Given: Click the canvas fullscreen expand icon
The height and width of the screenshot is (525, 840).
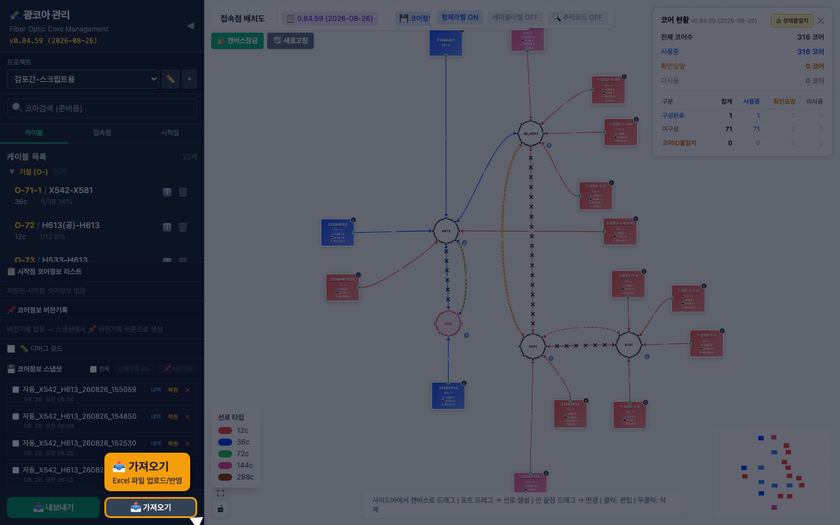Looking at the screenshot, I should pyautogui.click(x=220, y=493).
